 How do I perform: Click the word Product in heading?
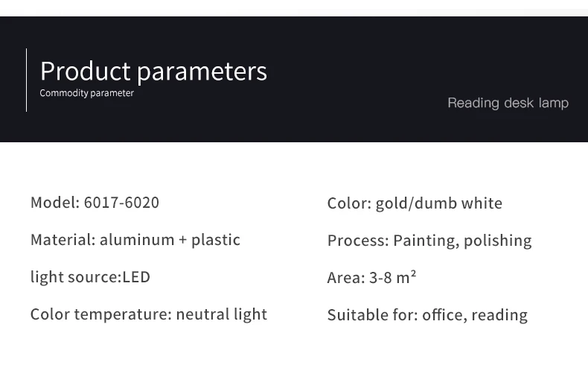pos(86,71)
